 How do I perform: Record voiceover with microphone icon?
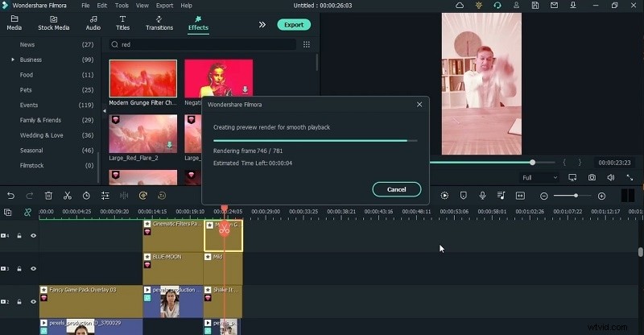point(482,196)
